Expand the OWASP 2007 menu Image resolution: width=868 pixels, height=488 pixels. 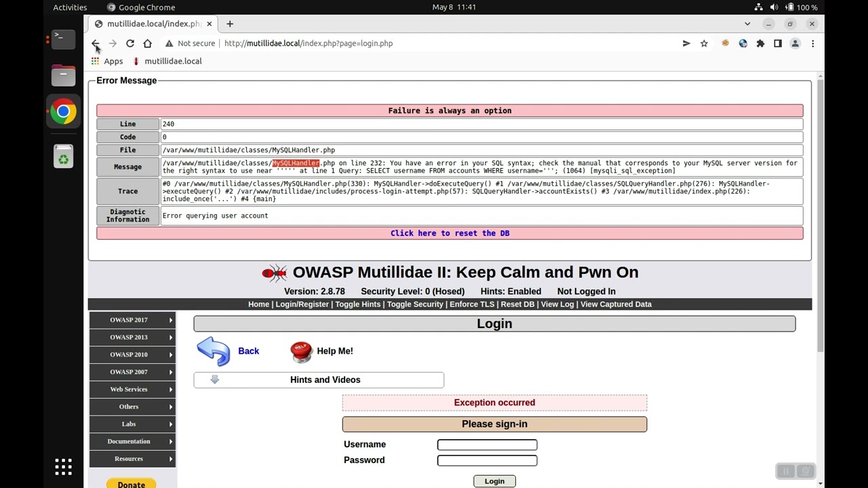point(132,372)
